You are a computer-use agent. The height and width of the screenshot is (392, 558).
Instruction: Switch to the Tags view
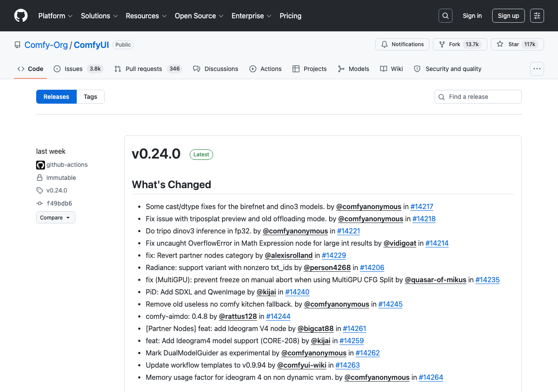coord(90,97)
